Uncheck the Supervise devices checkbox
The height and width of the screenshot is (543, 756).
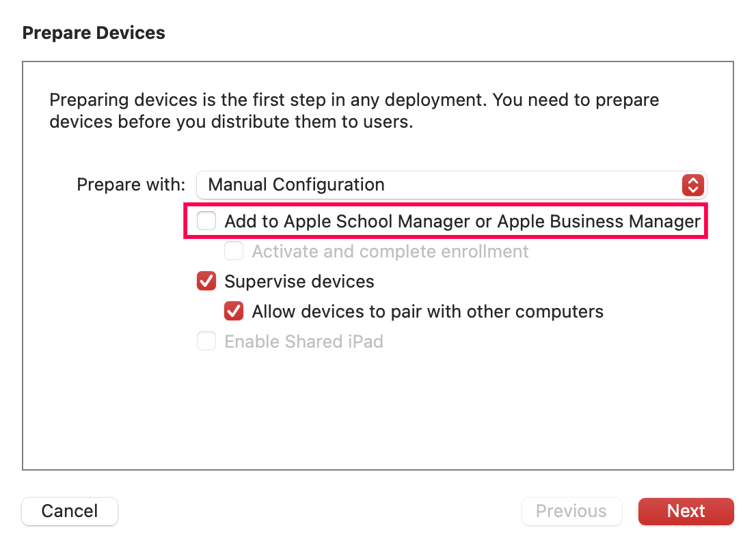(x=206, y=281)
